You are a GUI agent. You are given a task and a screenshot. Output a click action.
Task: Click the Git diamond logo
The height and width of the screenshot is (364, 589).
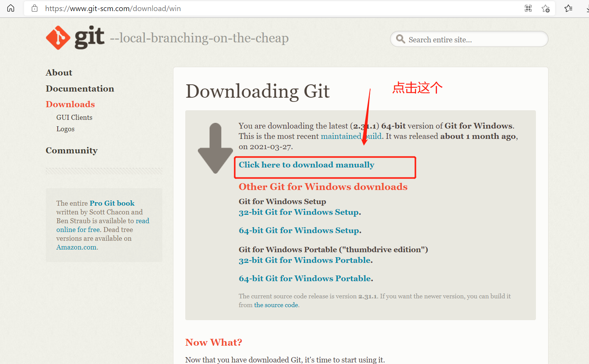coord(58,38)
